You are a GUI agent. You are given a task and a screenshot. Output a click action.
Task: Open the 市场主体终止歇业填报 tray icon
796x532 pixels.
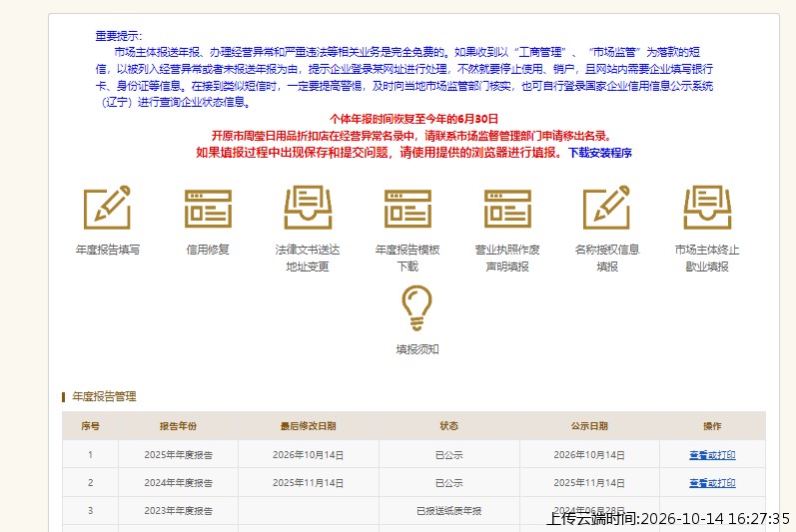707,208
